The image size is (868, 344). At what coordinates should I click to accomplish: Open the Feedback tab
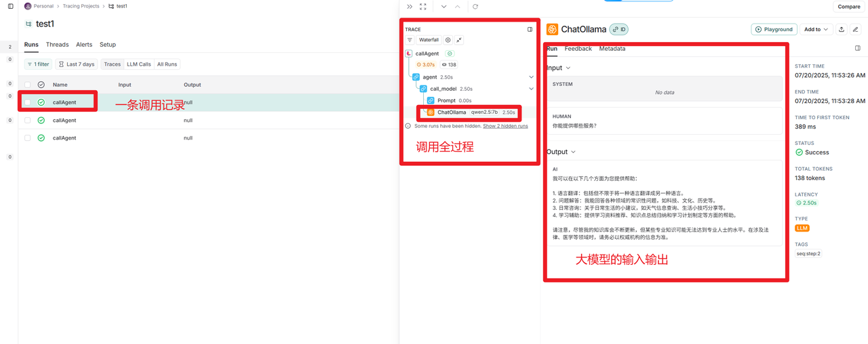tap(578, 49)
